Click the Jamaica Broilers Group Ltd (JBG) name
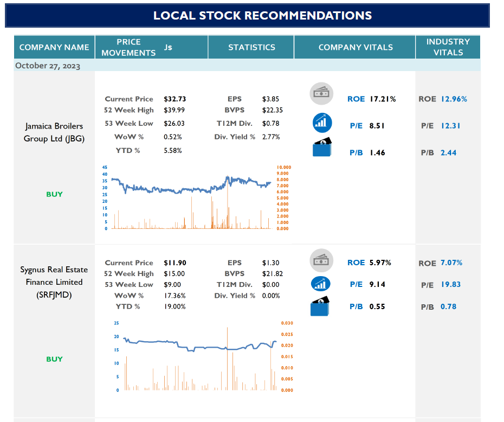Viewport: 504px width, 422px height. [54, 132]
